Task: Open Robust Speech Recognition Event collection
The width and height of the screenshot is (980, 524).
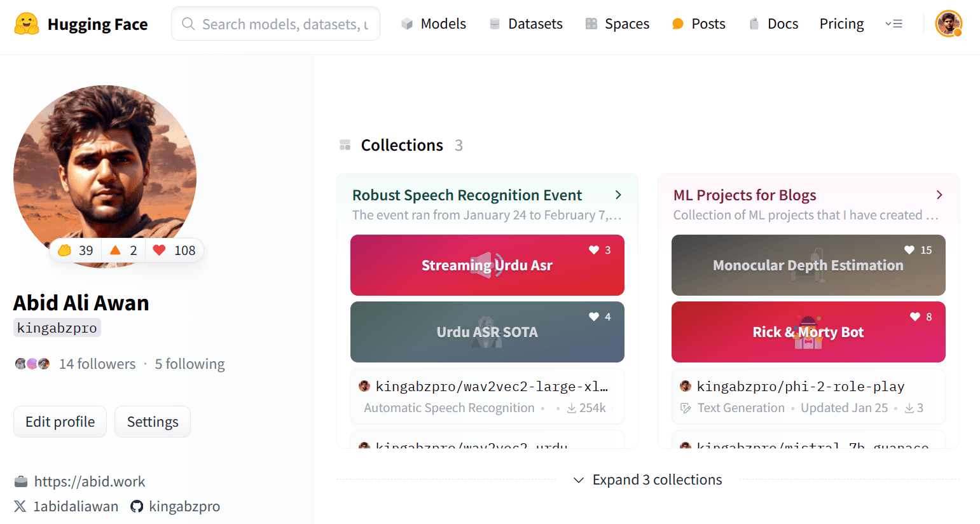Action: [x=467, y=195]
